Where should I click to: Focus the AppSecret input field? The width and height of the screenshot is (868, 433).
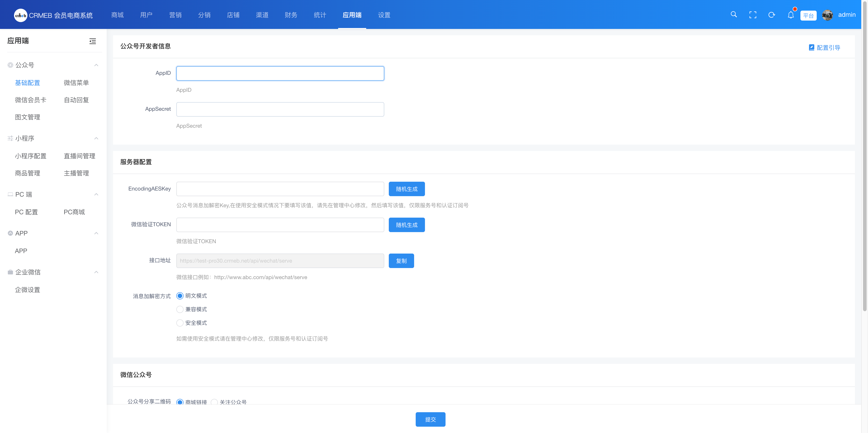point(280,110)
